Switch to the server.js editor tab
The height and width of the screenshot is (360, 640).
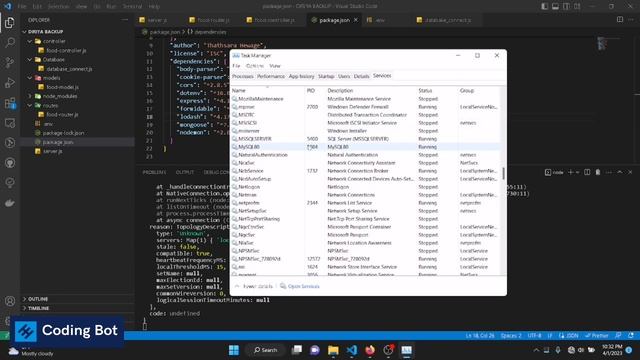[157, 20]
